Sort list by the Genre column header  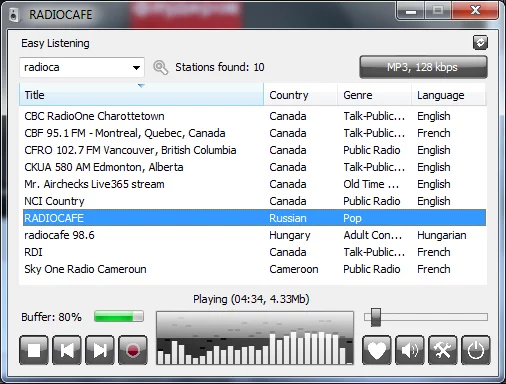pyautogui.click(x=375, y=95)
